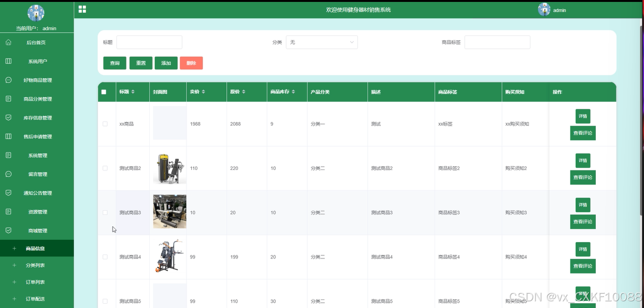644x308 pixels.
Task: Click the shield icon beside 通知公告管理
Action: (8, 193)
